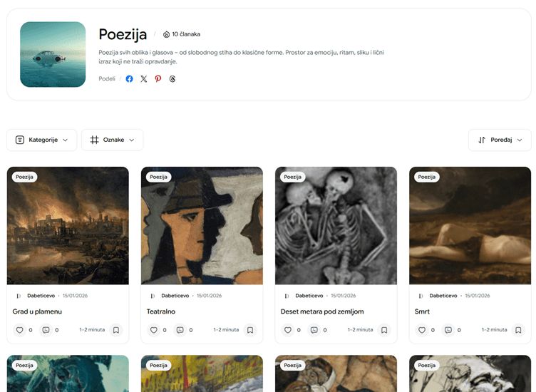
Task: Share the Poezija page on X
Action: click(143, 79)
